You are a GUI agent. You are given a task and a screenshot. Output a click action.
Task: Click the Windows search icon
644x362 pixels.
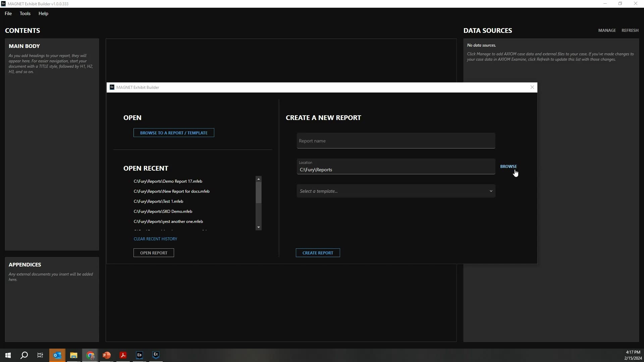point(24,355)
